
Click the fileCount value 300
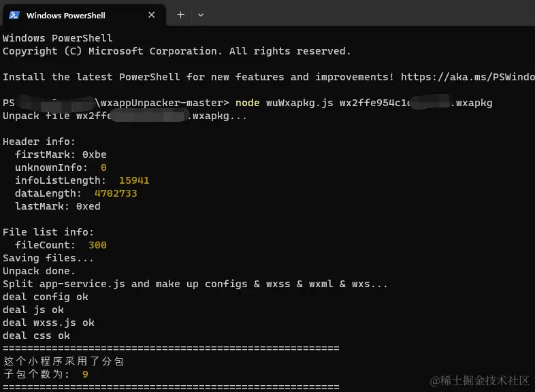(97, 245)
